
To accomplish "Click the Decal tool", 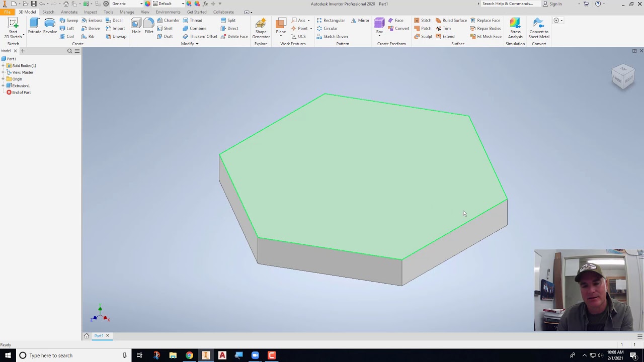I will 114,21.
